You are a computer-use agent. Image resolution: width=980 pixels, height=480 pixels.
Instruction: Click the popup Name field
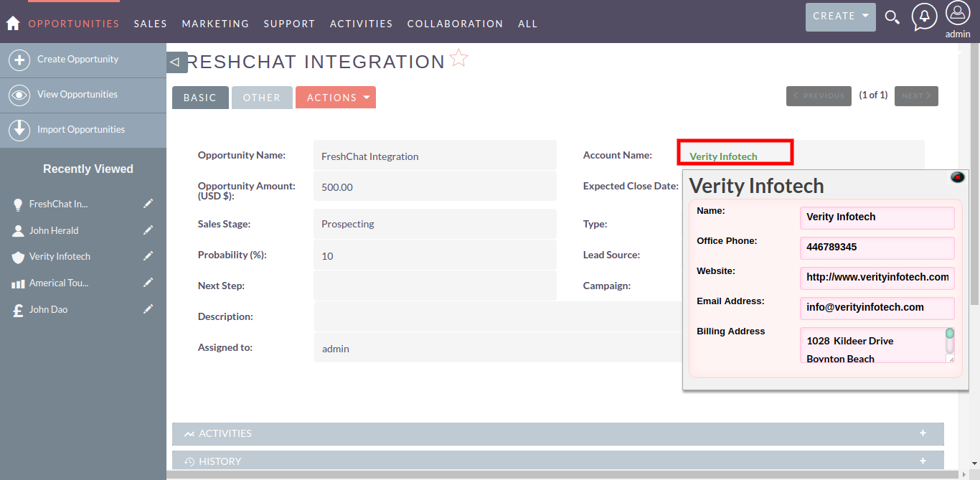(877, 217)
